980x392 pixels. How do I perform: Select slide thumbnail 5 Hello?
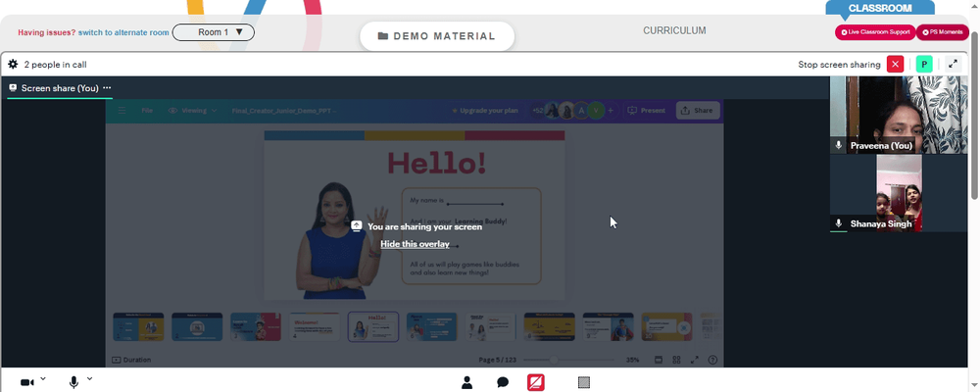click(x=373, y=326)
